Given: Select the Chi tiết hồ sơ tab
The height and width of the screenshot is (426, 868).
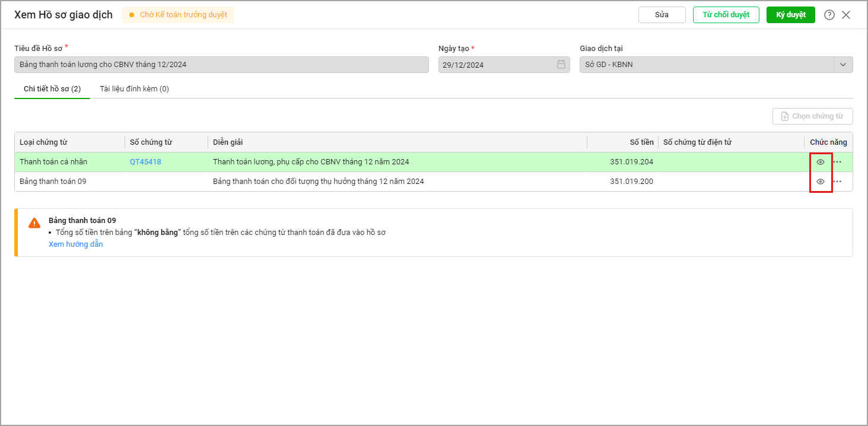Looking at the screenshot, I should (x=52, y=89).
